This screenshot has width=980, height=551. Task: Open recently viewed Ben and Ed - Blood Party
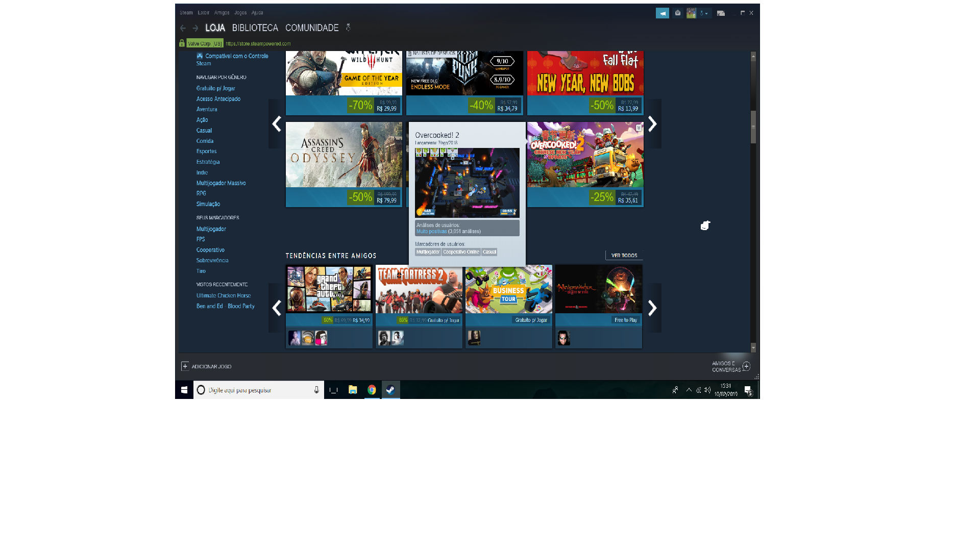(x=225, y=306)
